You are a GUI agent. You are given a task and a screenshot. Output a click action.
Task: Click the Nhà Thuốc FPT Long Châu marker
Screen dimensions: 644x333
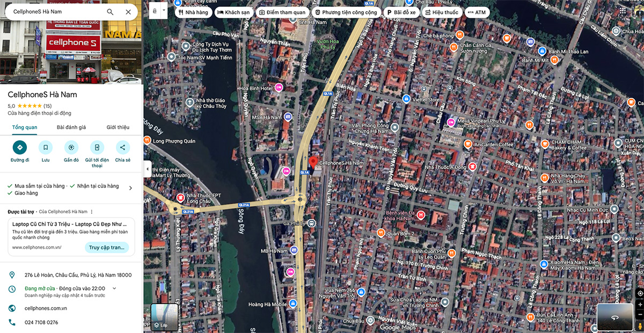coord(180,198)
